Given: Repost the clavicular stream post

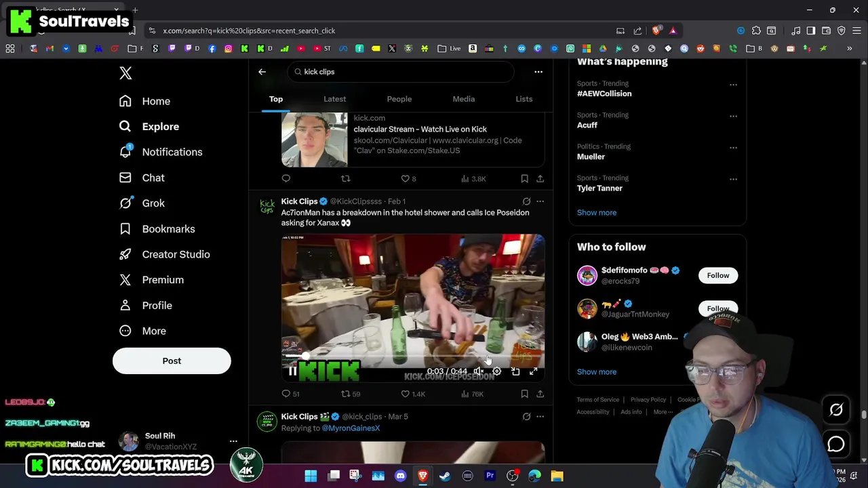Looking at the screenshot, I should pos(346,179).
